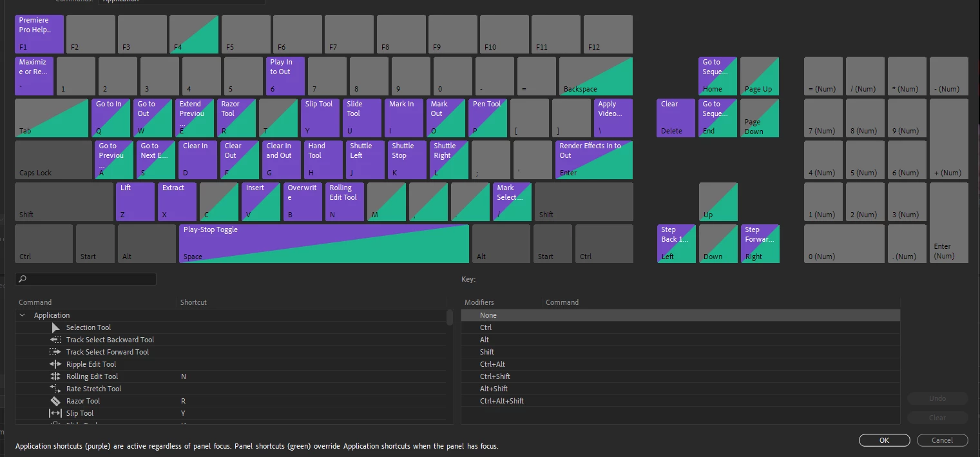Click shortcut cell N for Rolling Edit Tool
The width and height of the screenshot is (980, 457).
(184, 376)
